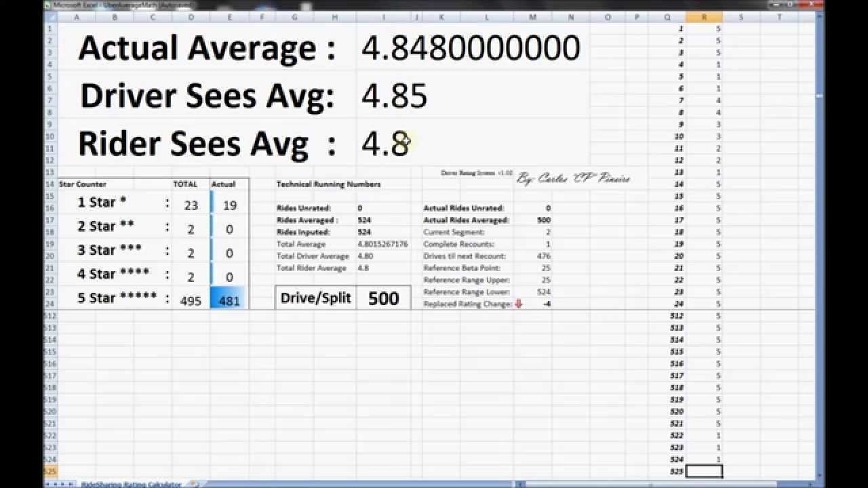Select Total Average value 4.8015267176

(382, 244)
